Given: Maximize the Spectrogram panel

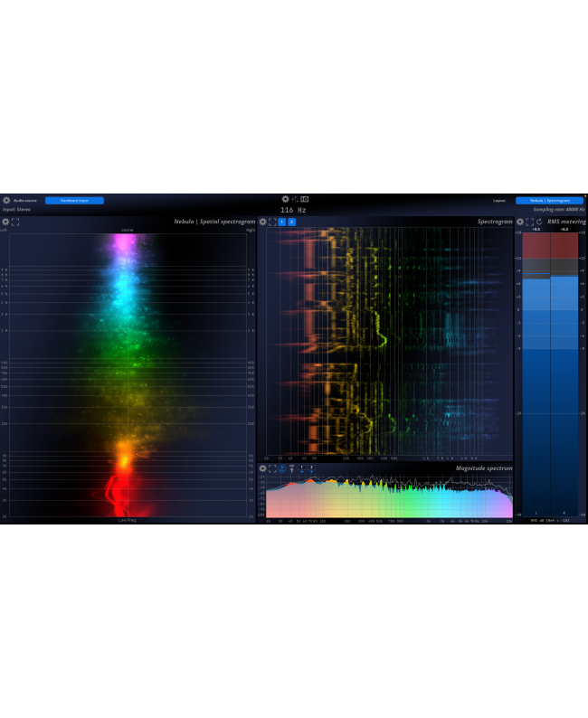Looking at the screenshot, I should click(272, 222).
